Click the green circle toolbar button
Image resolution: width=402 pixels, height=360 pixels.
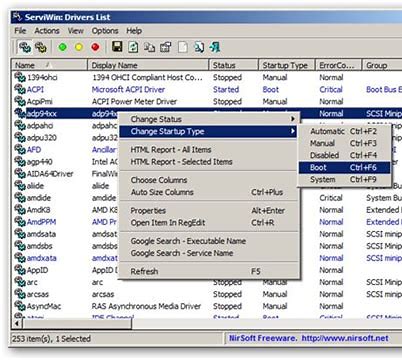(x=62, y=47)
